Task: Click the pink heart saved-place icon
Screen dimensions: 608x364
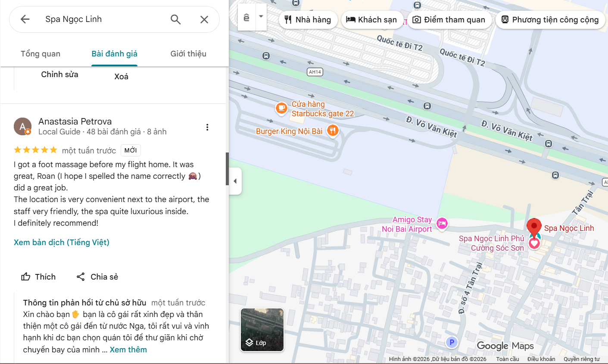Action: 534,243
